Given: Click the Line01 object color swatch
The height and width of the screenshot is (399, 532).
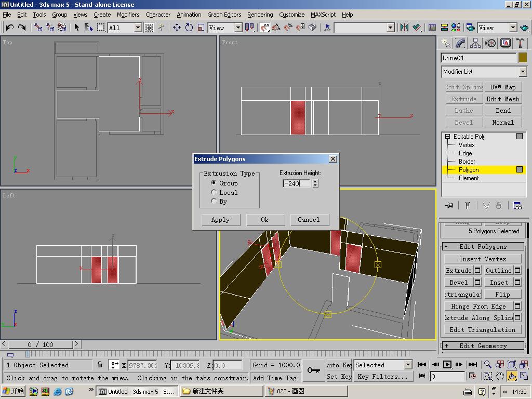Looking at the screenshot, I should (523, 58).
